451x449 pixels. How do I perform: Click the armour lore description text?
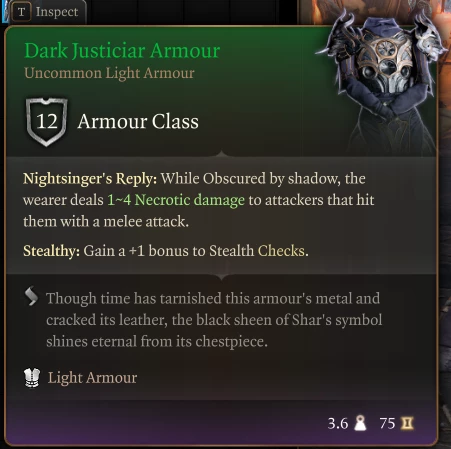point(214,320)
